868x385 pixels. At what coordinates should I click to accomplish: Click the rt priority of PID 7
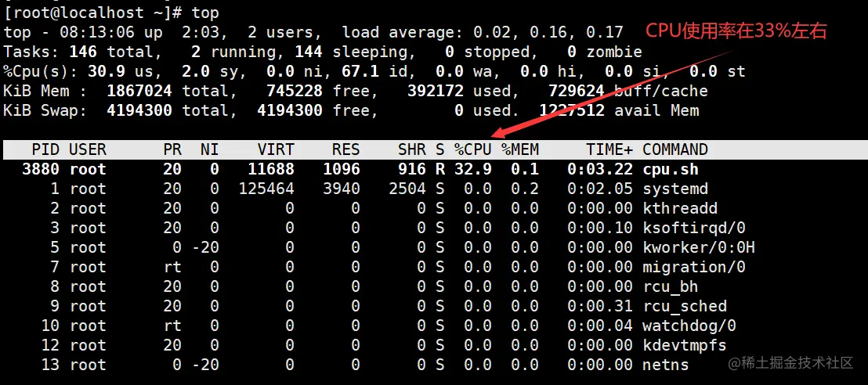[172, 267]
